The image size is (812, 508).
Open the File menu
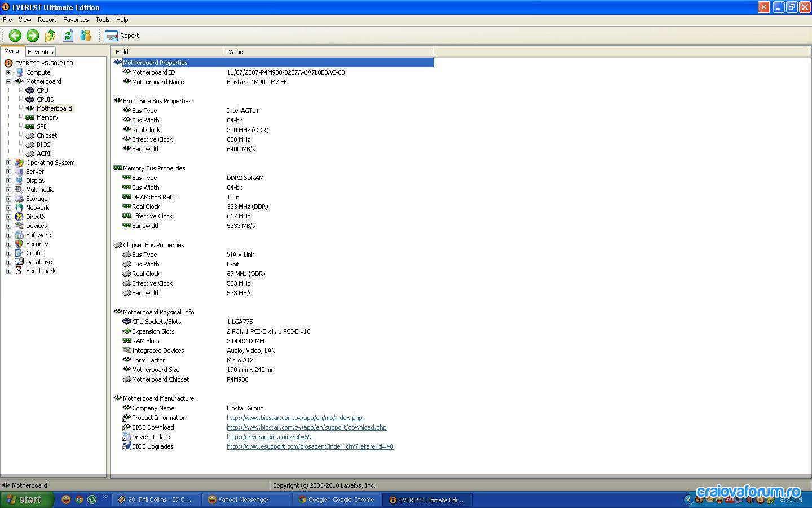(7, 20)
